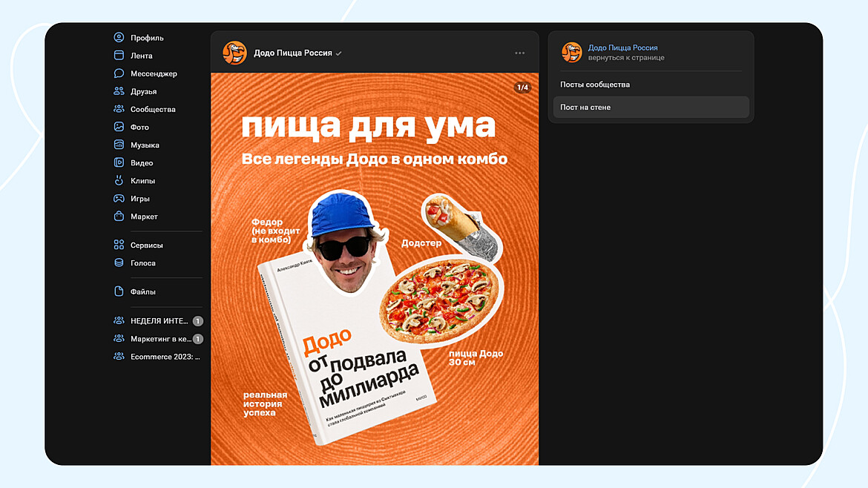868x488 pixels.
Task: Open the Видео menu item
Action: pyautogui.click(x=142, y=162)
